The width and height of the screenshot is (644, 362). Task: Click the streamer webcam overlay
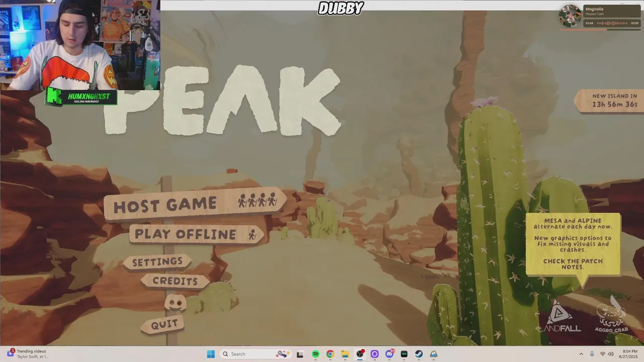click(x=80, y=45)
